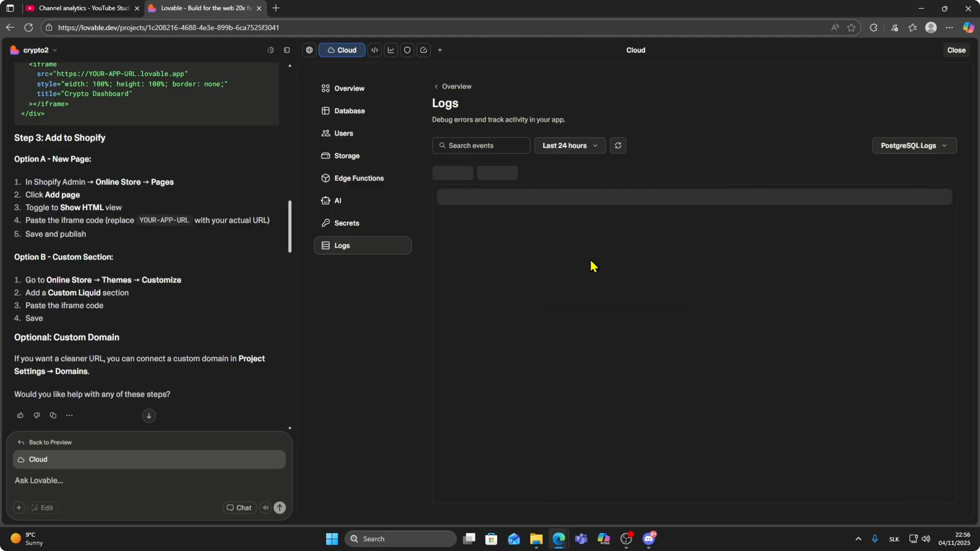This screenshot has width=980, height=551.
Task: Open browser extensions puzzle icon
Action: 874,27
